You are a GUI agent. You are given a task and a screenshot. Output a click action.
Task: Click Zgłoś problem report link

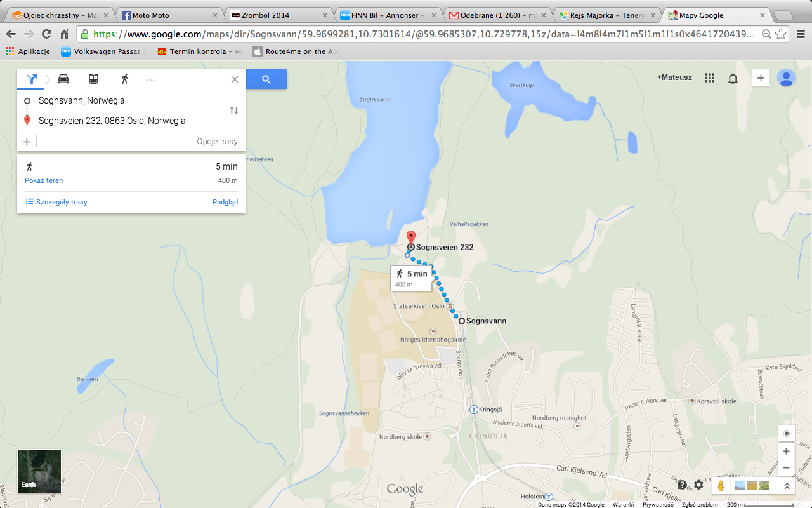pos(700,505)
